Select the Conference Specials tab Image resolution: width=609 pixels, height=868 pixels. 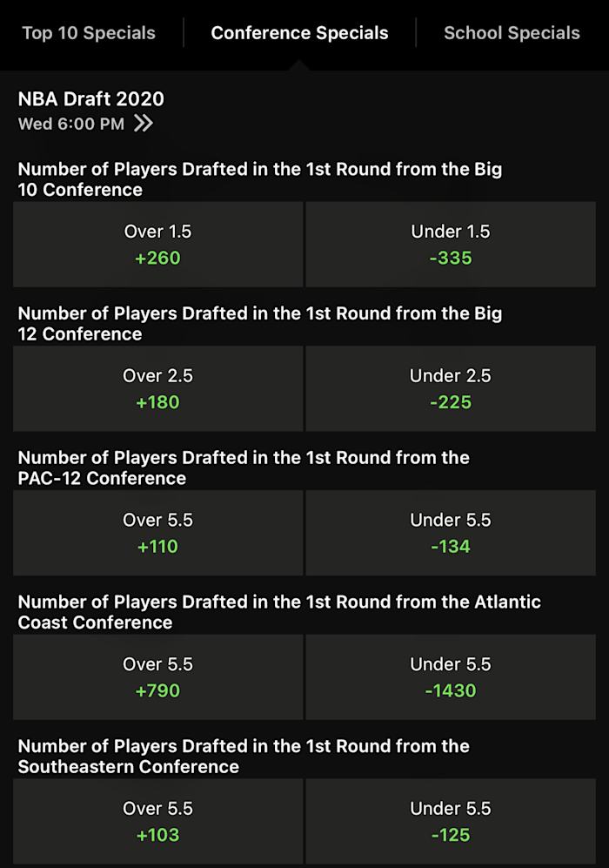point(299,33)
